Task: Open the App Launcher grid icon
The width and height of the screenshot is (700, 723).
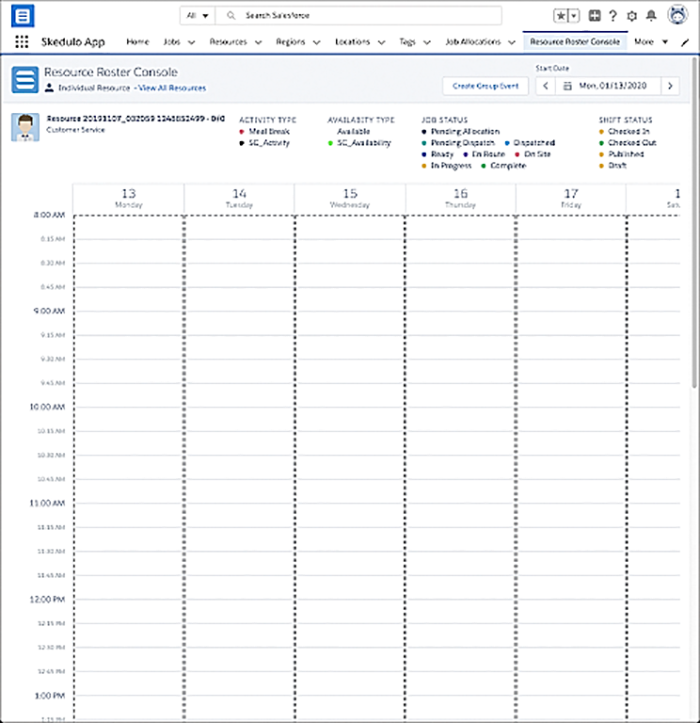Action: click(22, 42)
